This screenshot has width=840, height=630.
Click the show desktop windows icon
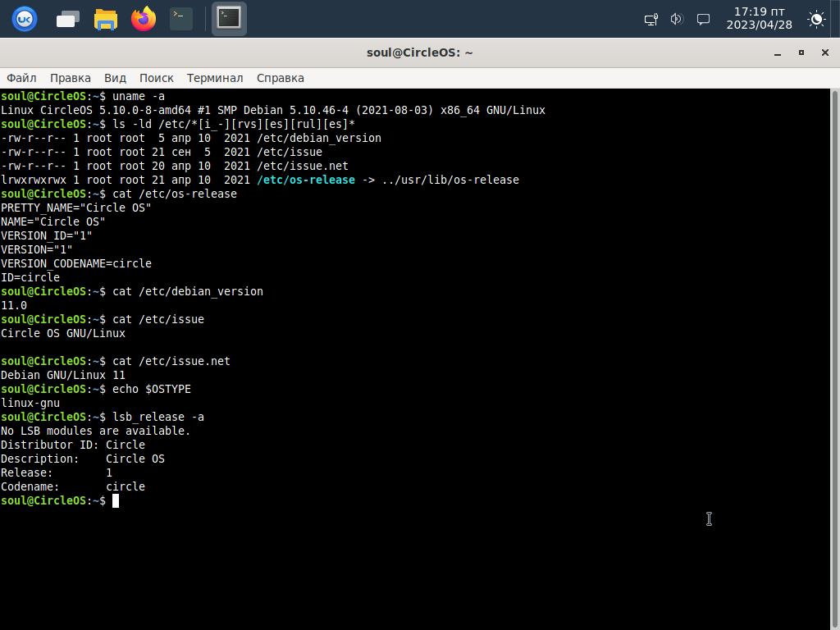click(x=68, y=20)
